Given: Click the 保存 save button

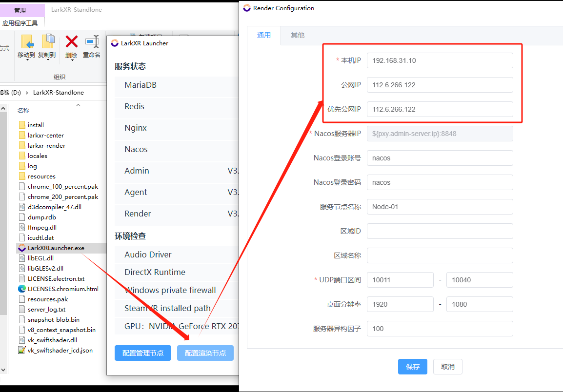Looking at the screenshot, I should [412, 367].
